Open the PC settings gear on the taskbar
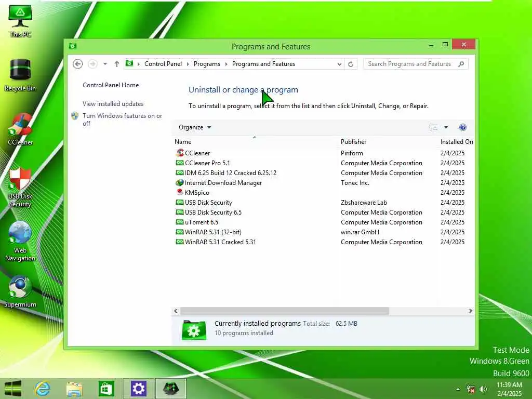 pos(138,389)
